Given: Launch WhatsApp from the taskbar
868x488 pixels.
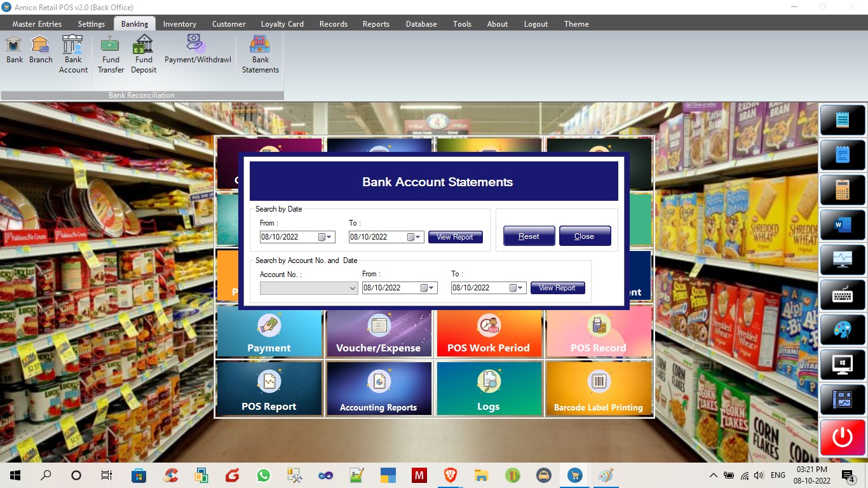Looking at the screenshot, I should (263, 475).
